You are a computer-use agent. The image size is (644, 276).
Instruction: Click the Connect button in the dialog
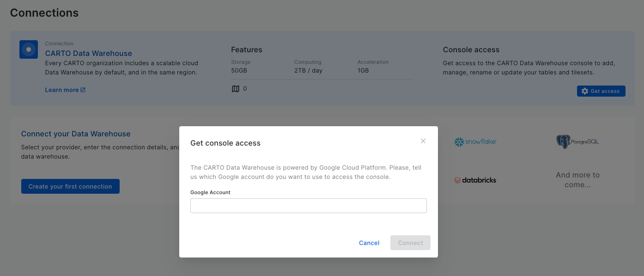pos(410,243)
